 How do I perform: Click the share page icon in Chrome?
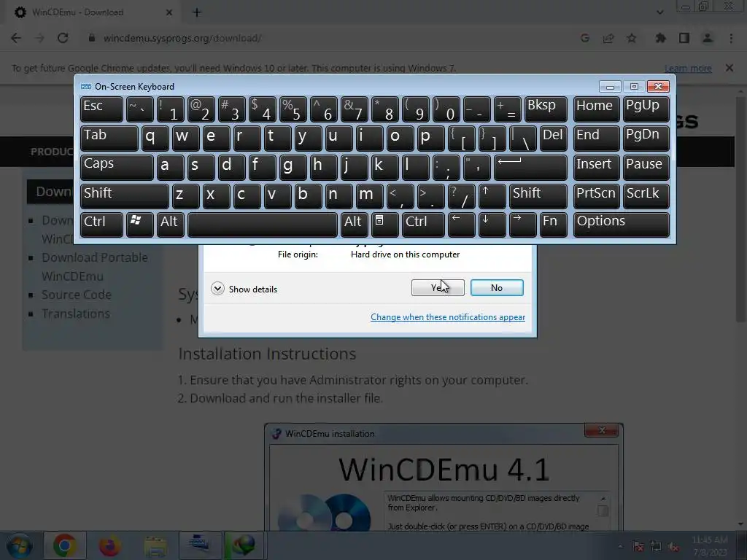pos(608,38)
